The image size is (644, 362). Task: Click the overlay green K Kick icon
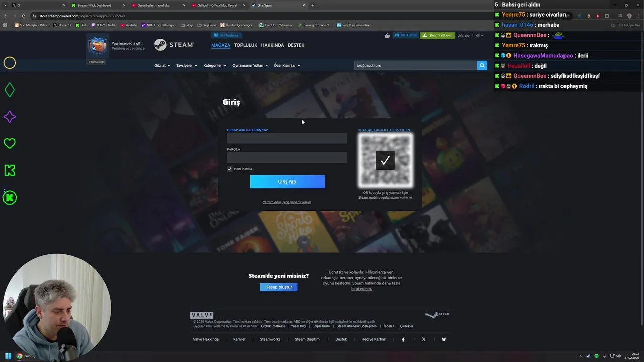point(10,170)
